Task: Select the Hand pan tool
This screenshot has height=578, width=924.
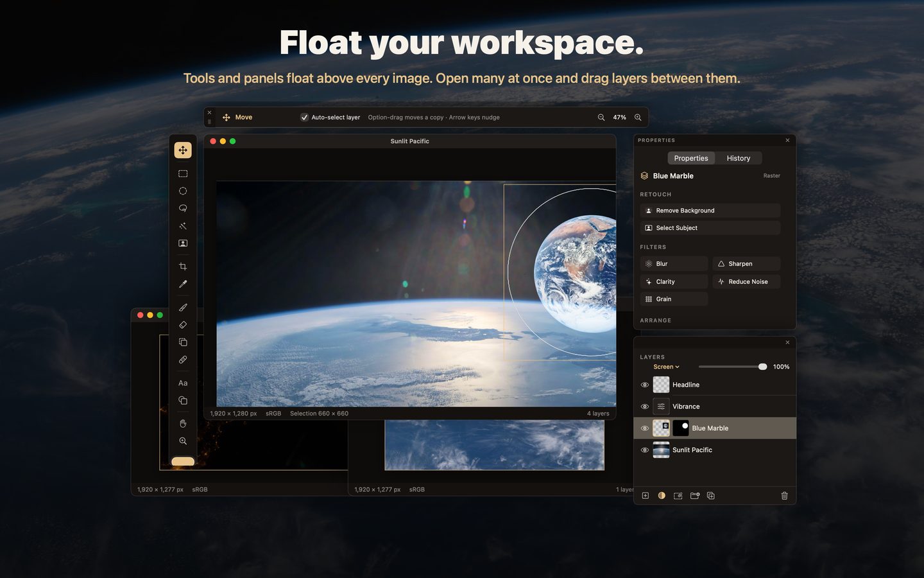Action: [183, 423]
